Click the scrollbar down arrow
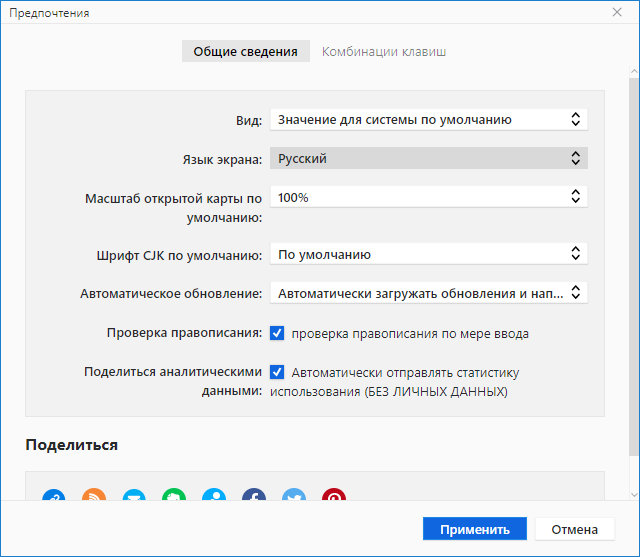 click(633, 495)
